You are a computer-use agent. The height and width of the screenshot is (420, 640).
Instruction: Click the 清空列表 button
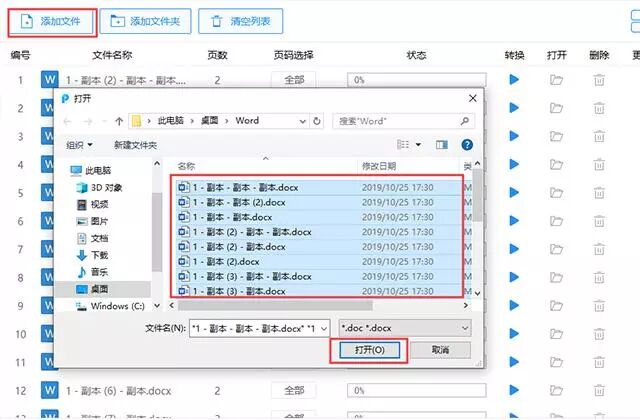click(240, 21)
